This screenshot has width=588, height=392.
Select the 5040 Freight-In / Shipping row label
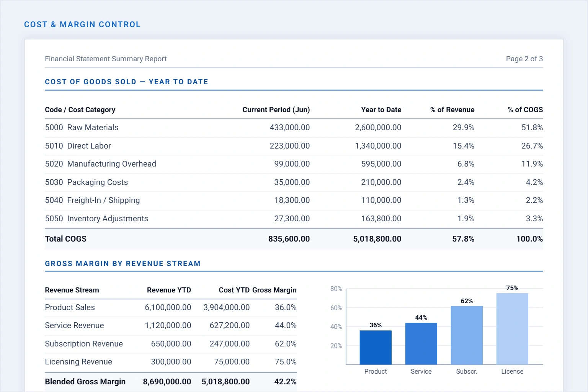[x=92, y=200]
